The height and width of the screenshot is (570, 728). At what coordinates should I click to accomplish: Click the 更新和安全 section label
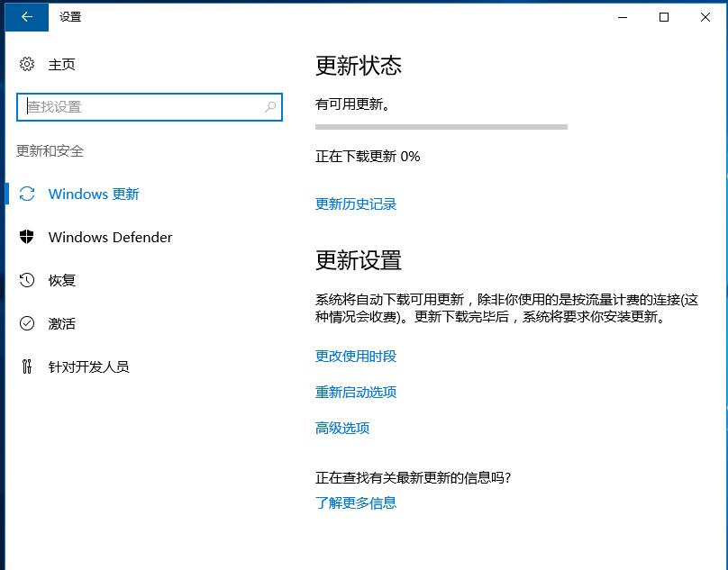[50, 151]
